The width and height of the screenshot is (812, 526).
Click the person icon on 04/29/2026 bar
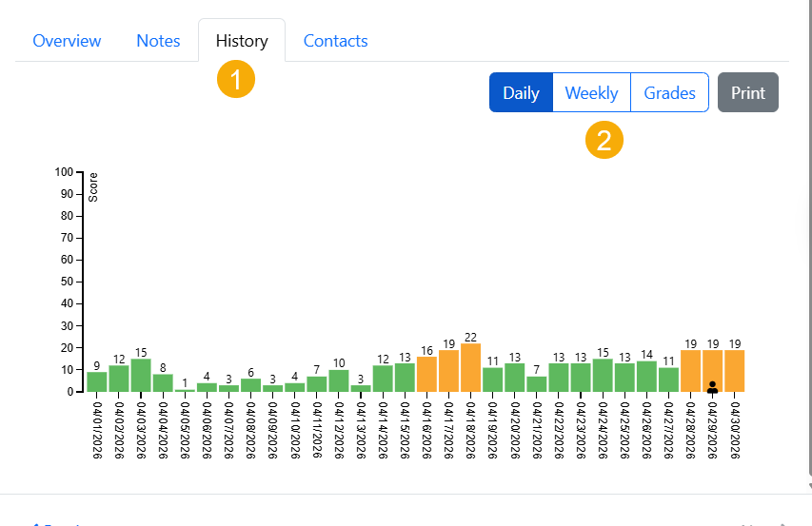pos(713,387)
